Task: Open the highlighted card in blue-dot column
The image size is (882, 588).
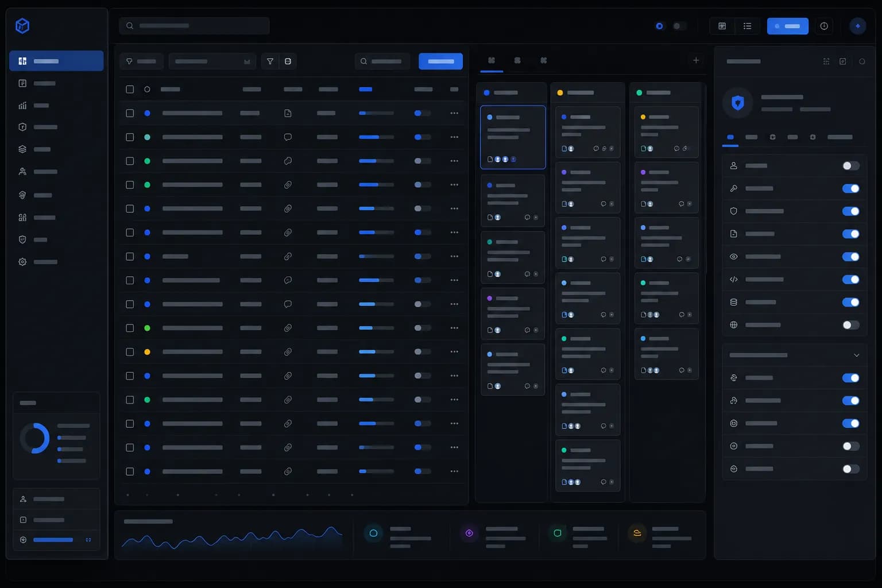Action: (513, 137)
